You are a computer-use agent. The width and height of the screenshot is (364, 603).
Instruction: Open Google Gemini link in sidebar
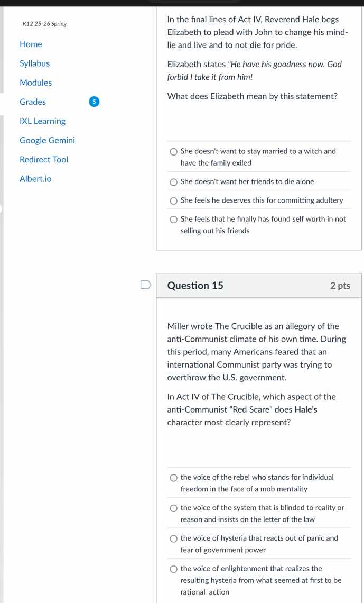(x=47, y=140)
